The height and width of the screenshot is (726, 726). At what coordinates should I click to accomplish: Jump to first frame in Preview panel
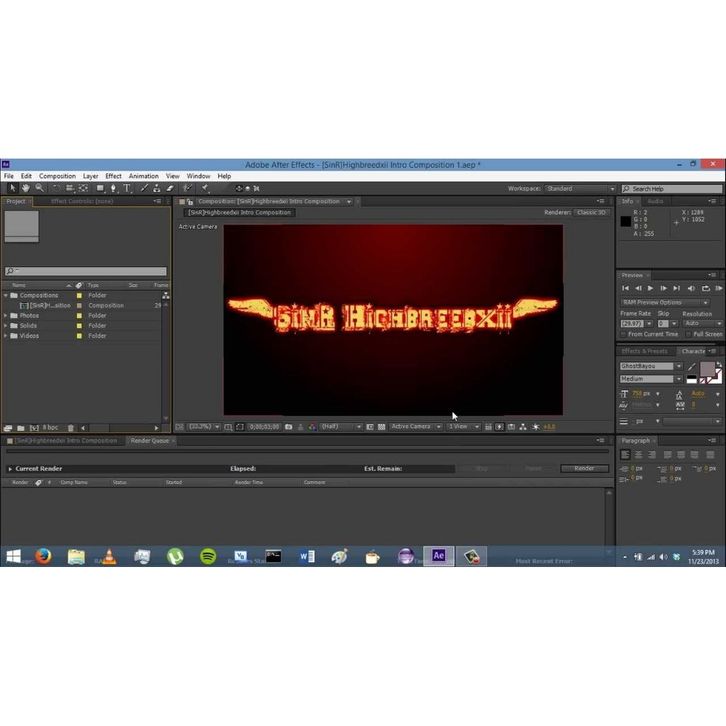click(x=626, y=288)
